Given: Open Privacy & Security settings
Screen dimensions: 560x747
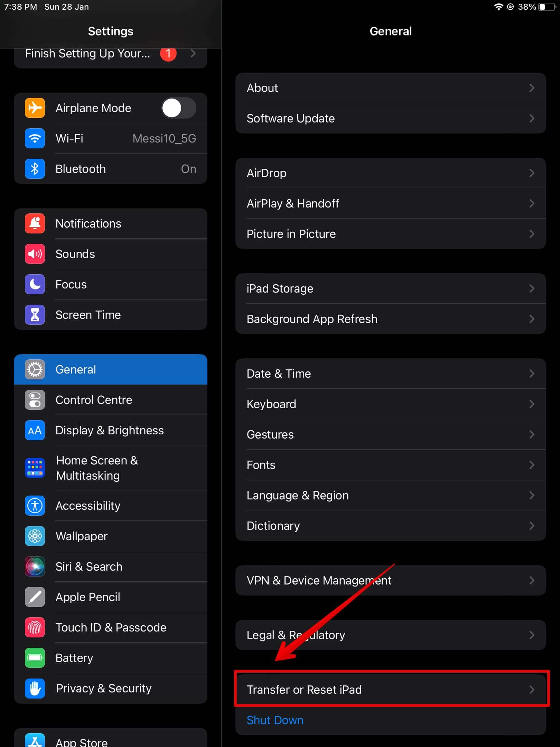Looking at the screenshot, I should [111, 688].
